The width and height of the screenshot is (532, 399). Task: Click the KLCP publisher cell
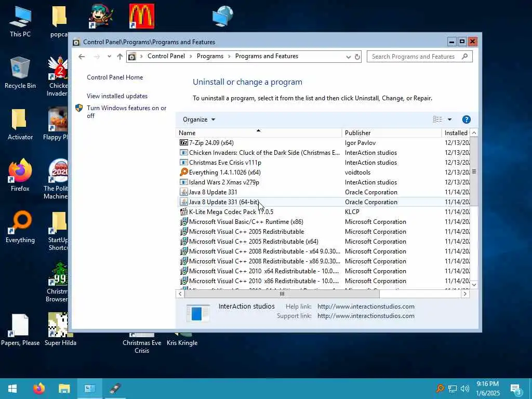click(x=352, y=212)
